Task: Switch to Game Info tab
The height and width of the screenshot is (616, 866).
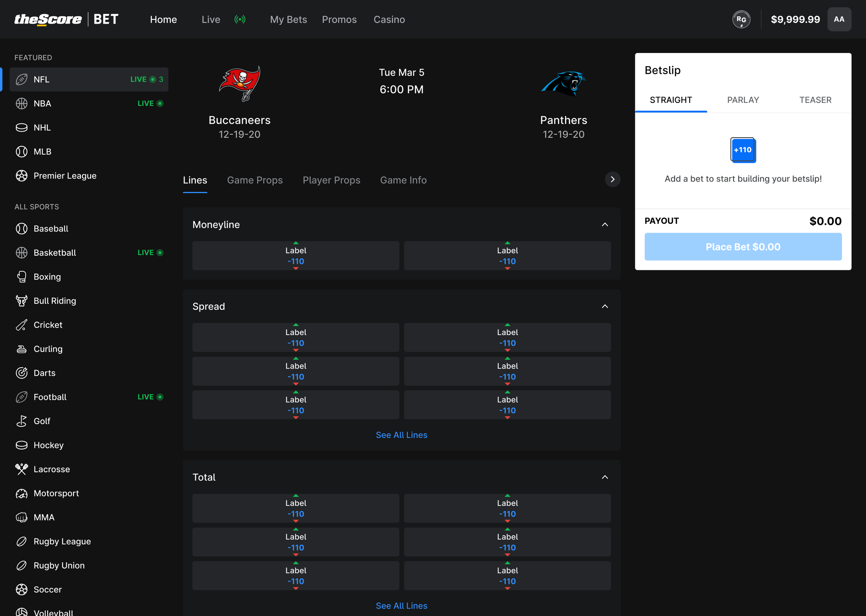Action: click(x=404, y=180)
